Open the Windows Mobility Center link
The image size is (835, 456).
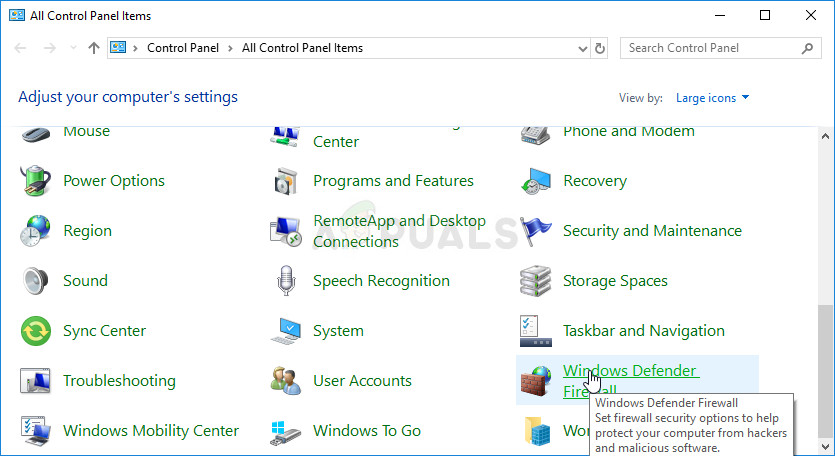(151, 431)
